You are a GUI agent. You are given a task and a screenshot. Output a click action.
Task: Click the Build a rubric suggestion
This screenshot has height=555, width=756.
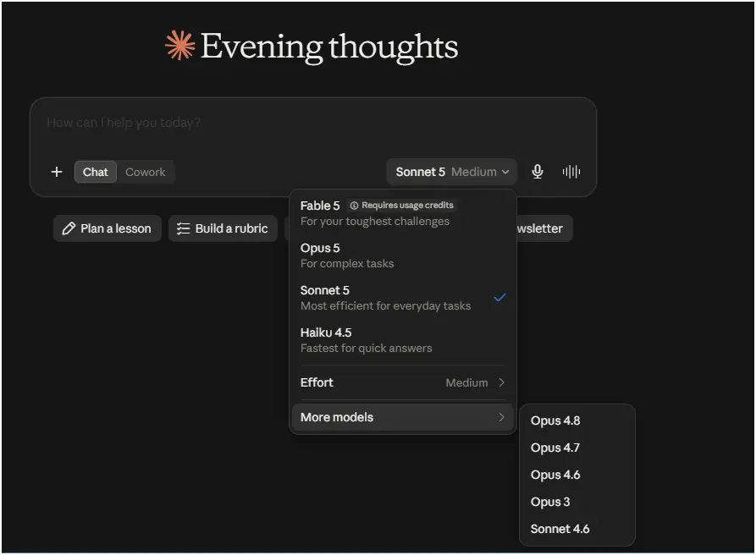(x=223, y=228)
